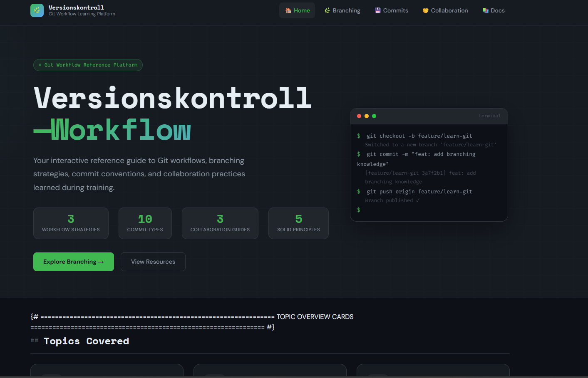Select the 10 Commit Types stat card
This screenshot has height=378, width=588.
click(145, 223)
